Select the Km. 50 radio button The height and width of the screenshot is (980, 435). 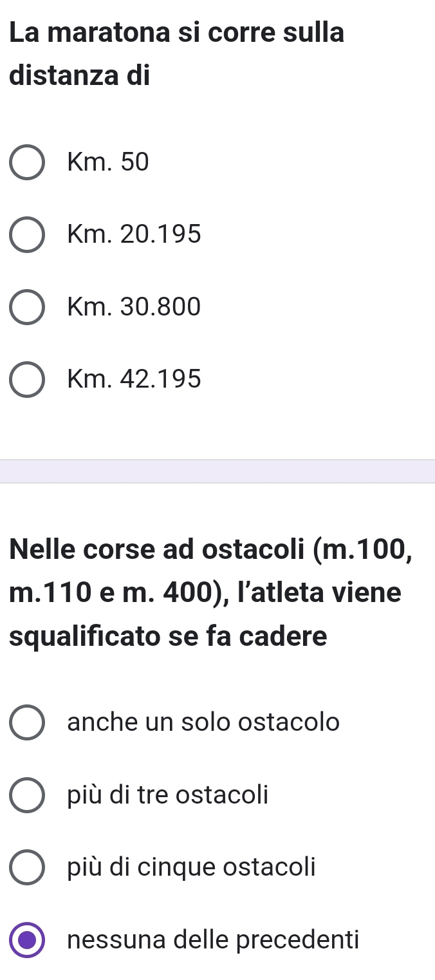[27, 164]
